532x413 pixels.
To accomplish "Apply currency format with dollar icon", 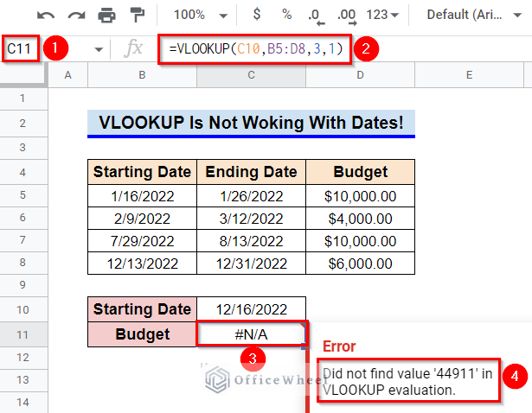I will [x=257, y=15].
